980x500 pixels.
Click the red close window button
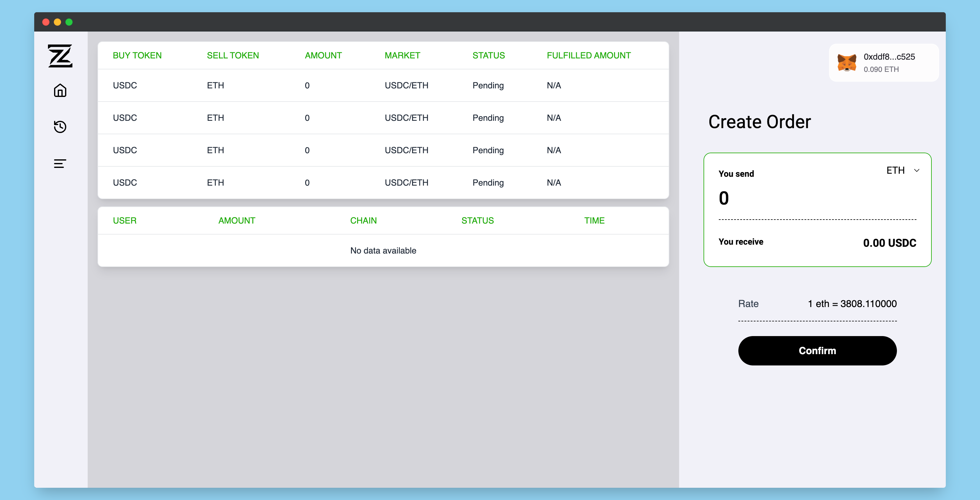(x=46, y=22)
